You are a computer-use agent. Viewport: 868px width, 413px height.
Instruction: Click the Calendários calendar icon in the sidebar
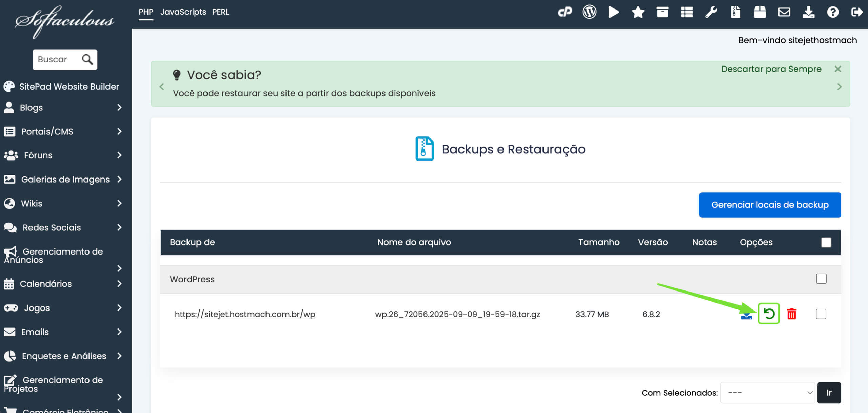[9, 284]
